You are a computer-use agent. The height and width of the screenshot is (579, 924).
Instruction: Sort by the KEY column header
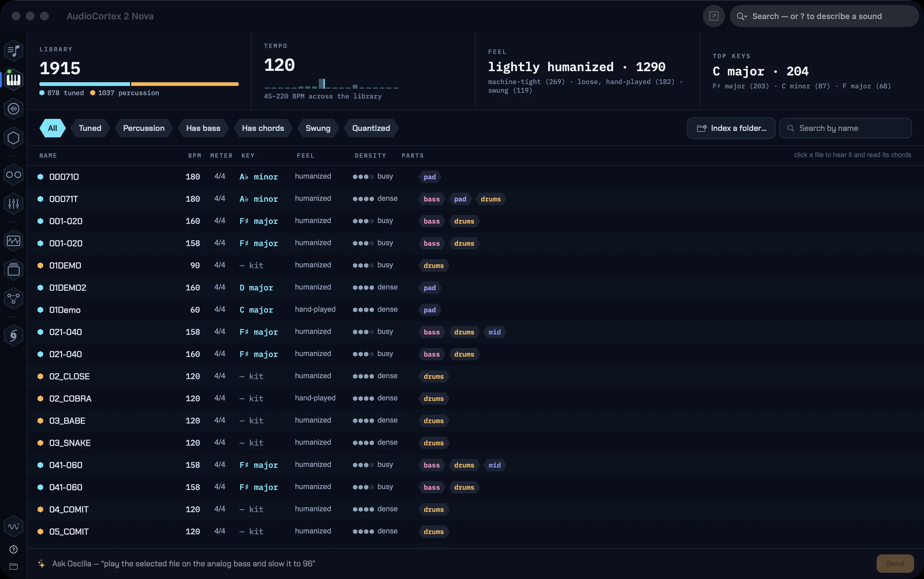click(248, 156)
